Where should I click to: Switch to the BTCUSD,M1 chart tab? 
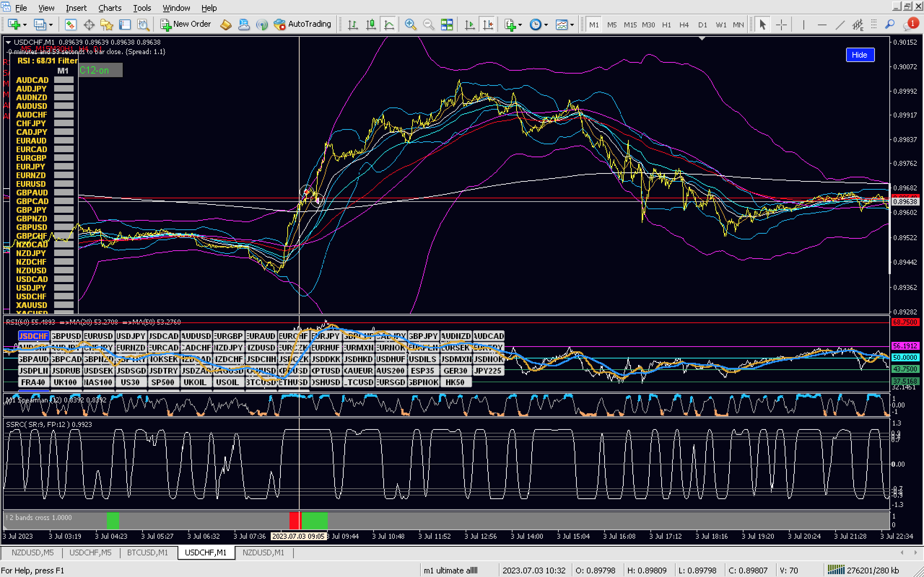point(147,552)
